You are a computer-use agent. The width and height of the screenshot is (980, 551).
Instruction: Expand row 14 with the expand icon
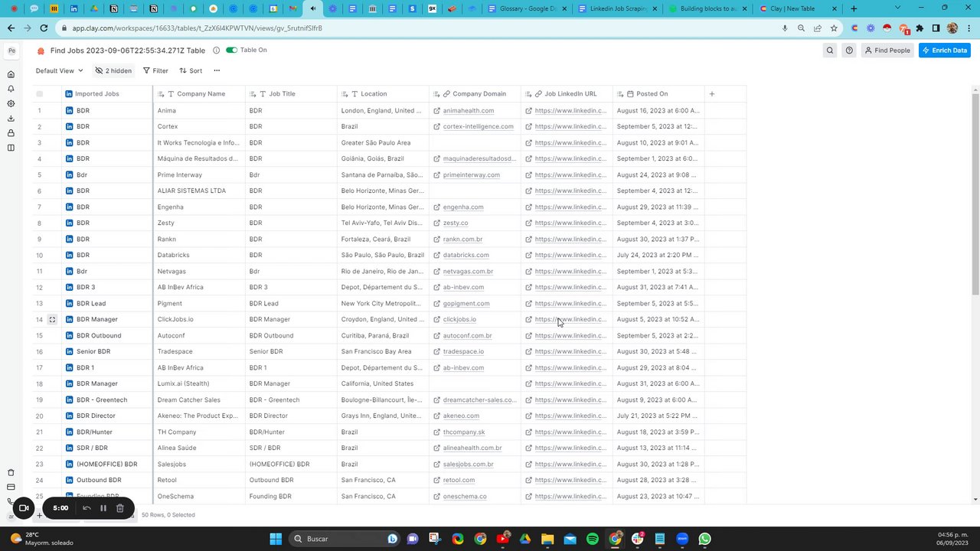pyautogui.click(x=52, y=320)
